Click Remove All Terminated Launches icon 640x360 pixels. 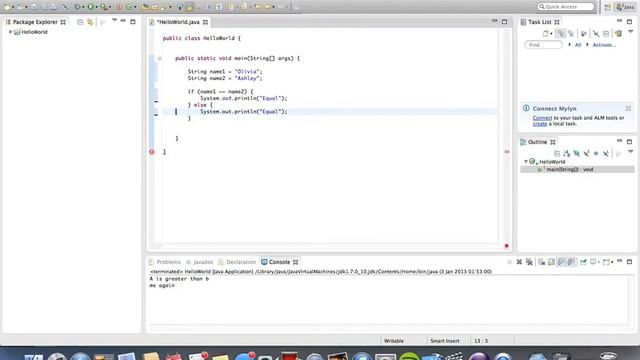[529, 262]
